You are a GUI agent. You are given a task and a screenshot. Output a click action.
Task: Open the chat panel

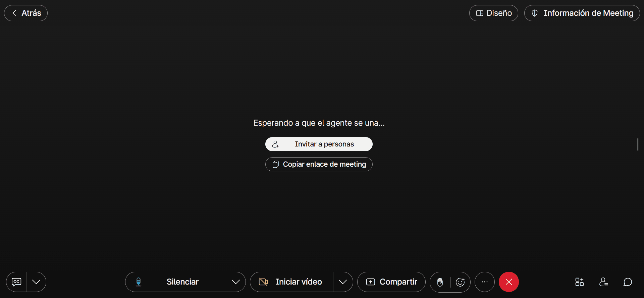click(628, 282)
